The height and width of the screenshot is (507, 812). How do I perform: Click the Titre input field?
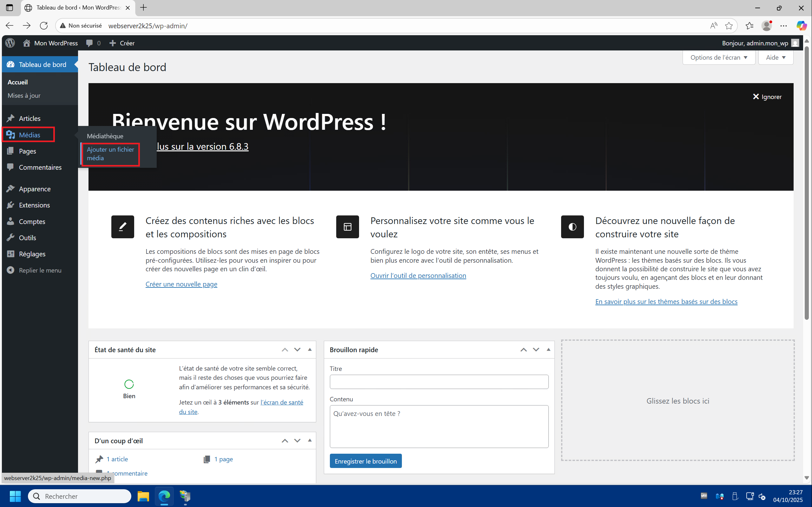(439, 382)
